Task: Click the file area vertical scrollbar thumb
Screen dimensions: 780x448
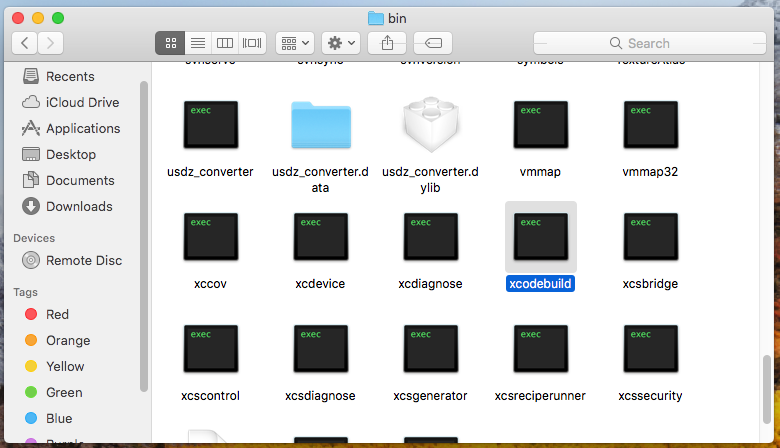Action: [x=767, y=389]
